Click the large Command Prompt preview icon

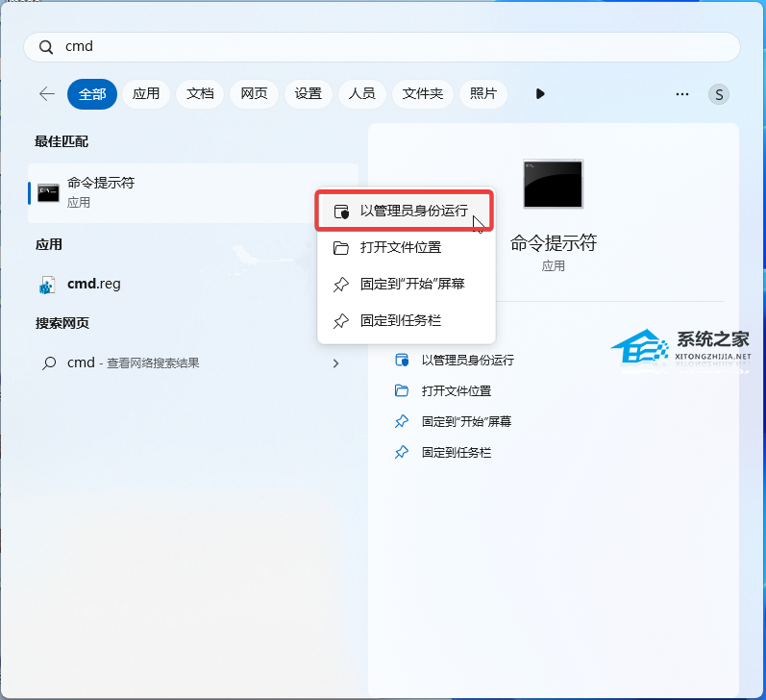click(553, 184)
